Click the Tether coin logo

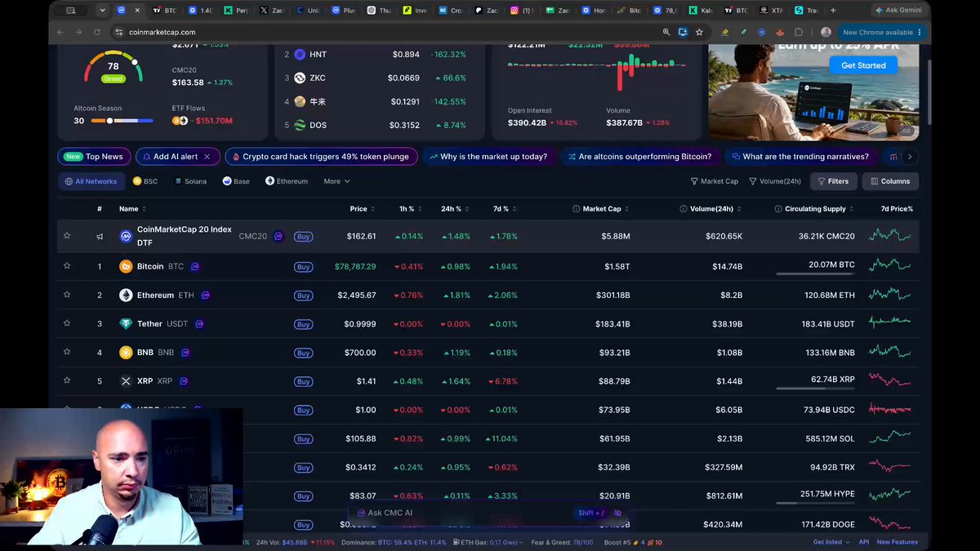(x=126, y=323)
